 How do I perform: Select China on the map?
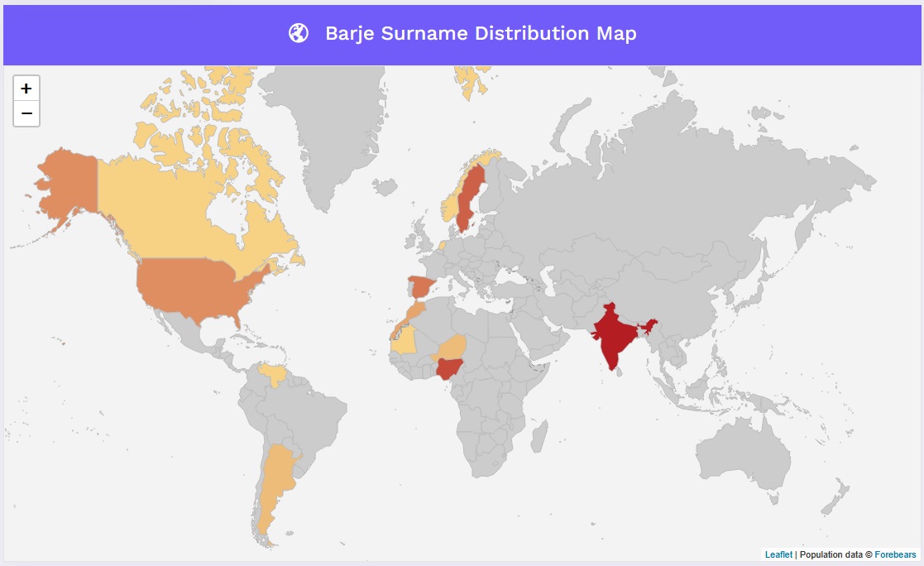[x=677, y=295]
